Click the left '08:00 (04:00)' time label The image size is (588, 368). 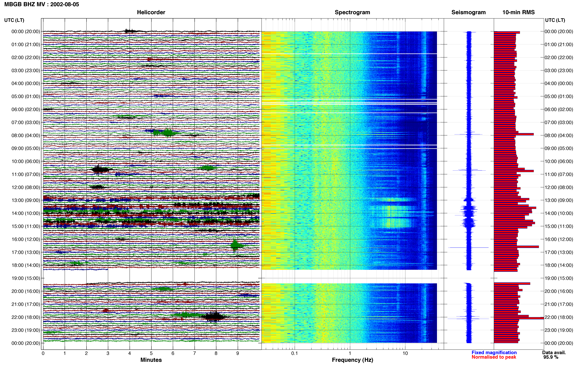pos(26,136)
